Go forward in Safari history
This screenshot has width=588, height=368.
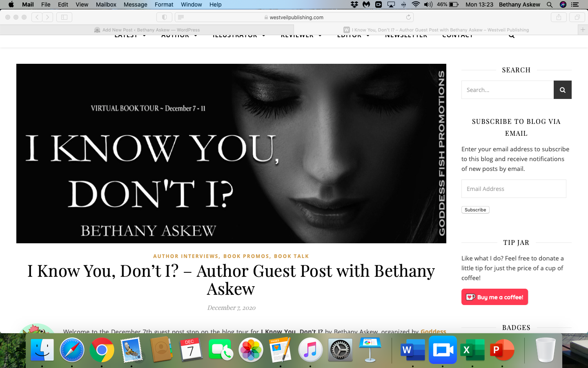(48, 17)
